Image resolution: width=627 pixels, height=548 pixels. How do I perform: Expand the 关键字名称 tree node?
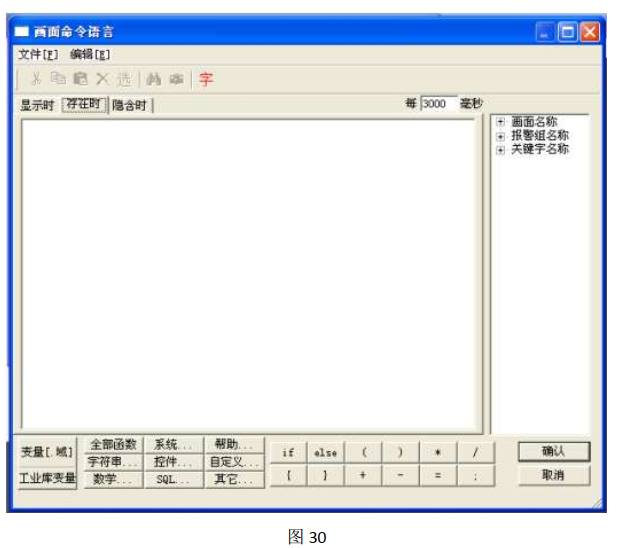(500, 149)
